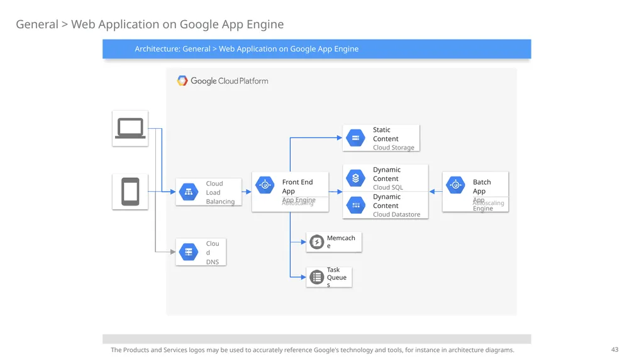
Task: Click the laptop device icon
Action: tap(130, 128)
